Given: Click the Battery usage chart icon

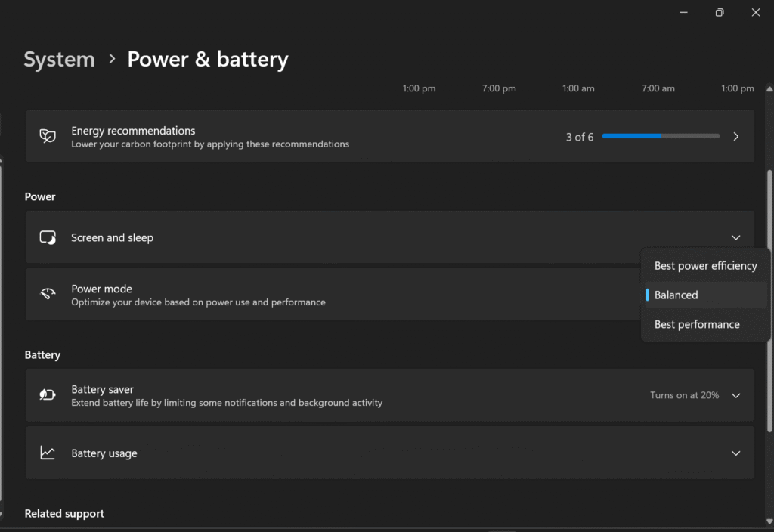Looking at the screenshot, I should point(48,453).
